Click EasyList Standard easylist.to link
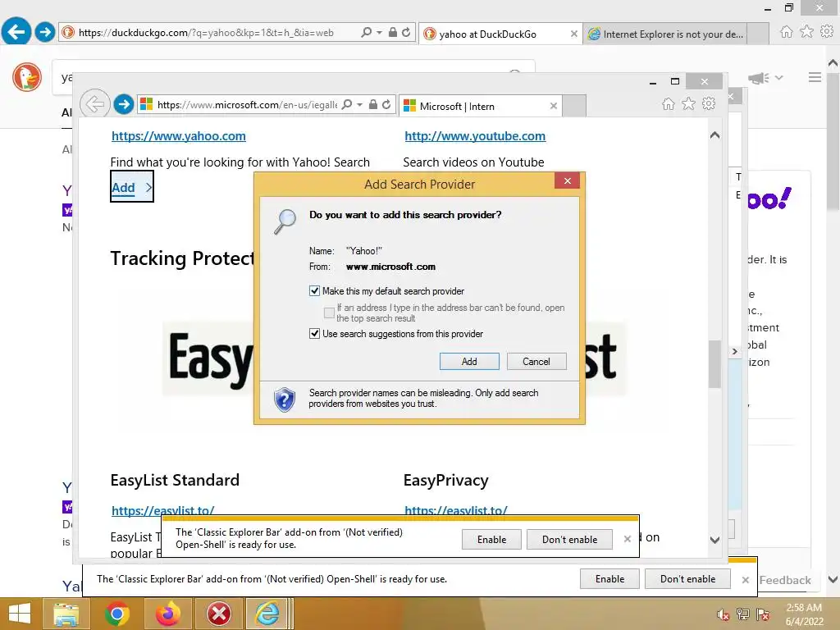 [163, 510]
